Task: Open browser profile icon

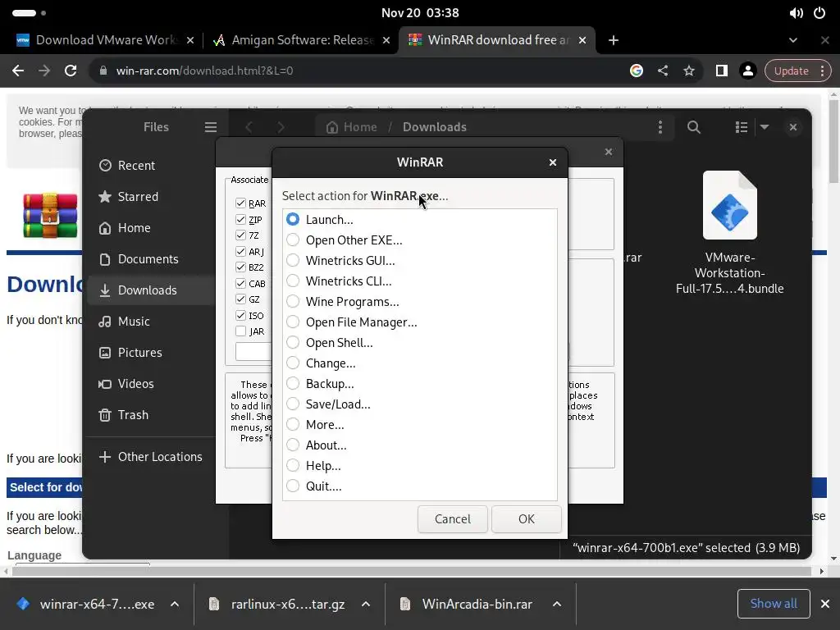Action: tap(748, 71)
